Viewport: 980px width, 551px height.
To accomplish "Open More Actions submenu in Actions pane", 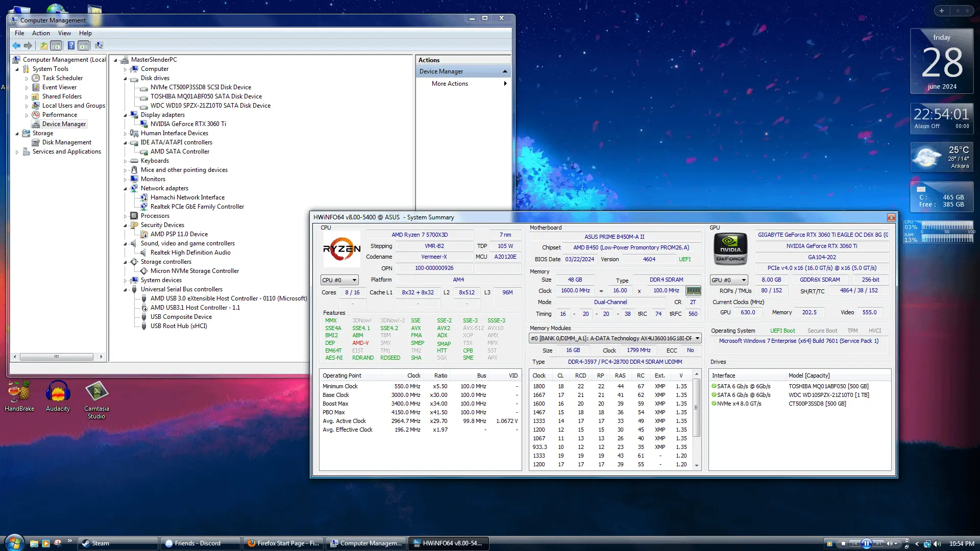I will click(463, 84).
